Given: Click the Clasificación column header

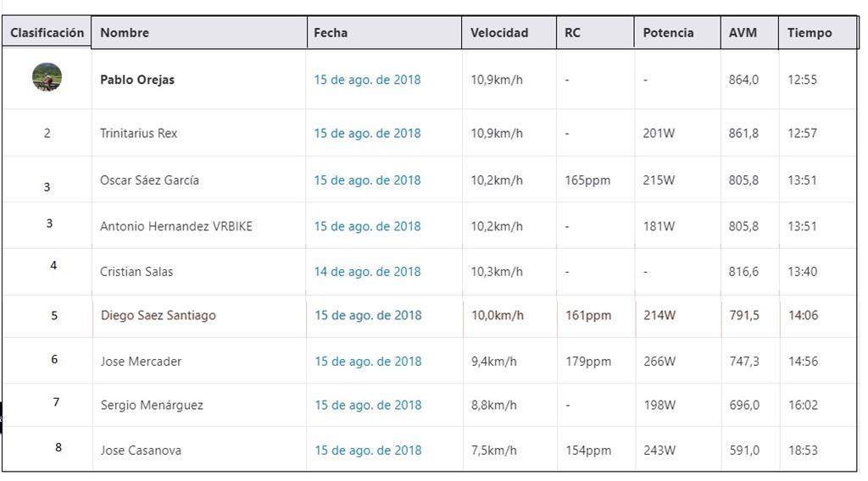Looking at the screenshot, I should tap(47, 33).
